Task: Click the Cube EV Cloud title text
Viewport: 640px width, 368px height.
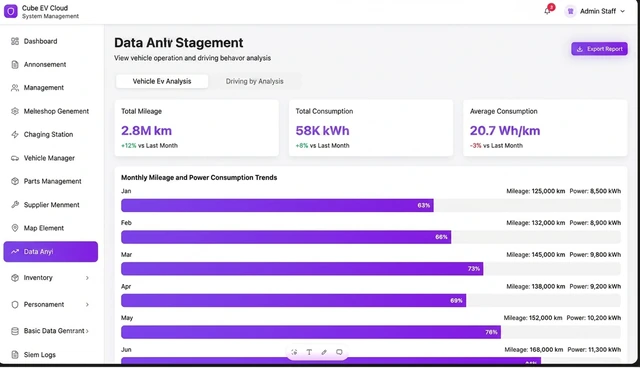Action: point(45,8)
